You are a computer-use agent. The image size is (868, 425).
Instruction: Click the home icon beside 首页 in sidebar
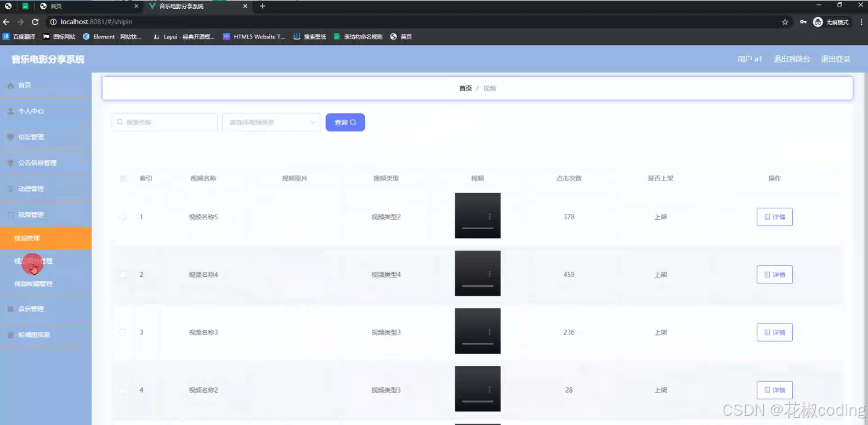click(x=10, y=86)
